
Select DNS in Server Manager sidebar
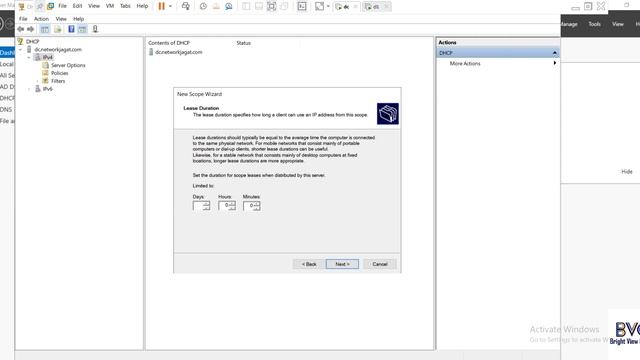(6, 110)
